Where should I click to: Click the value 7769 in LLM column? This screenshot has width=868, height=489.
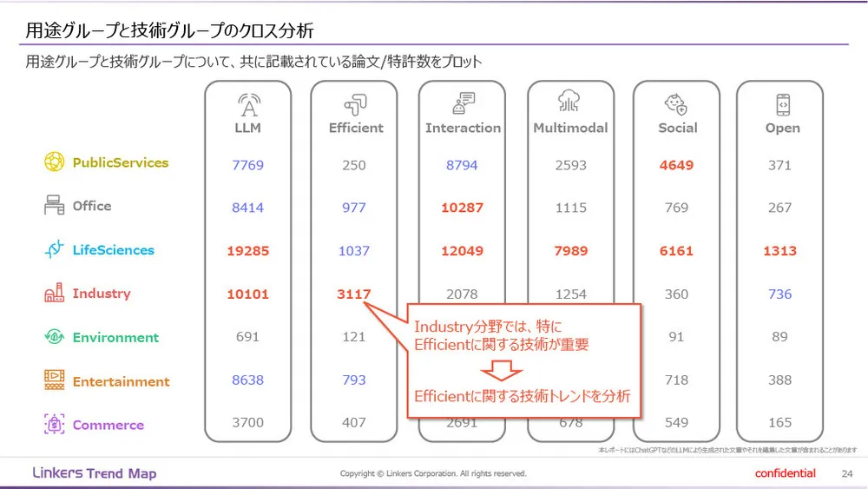(248, 165)
